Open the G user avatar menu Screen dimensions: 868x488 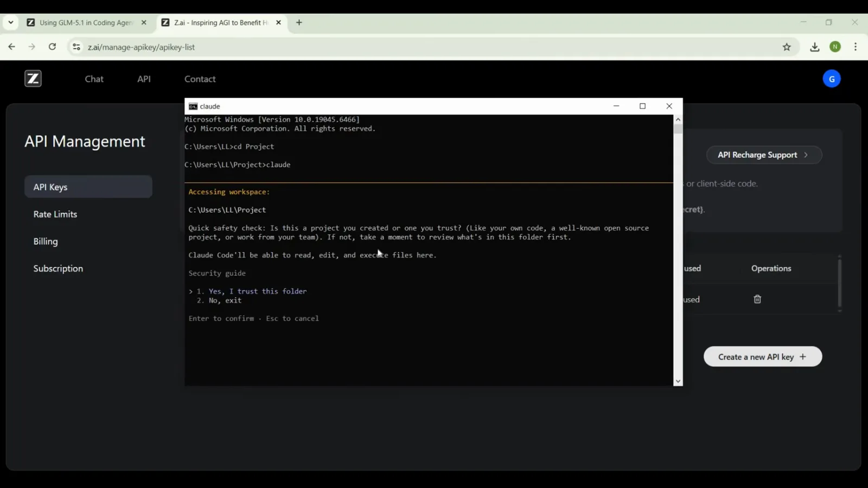click(x=832, y=79)
